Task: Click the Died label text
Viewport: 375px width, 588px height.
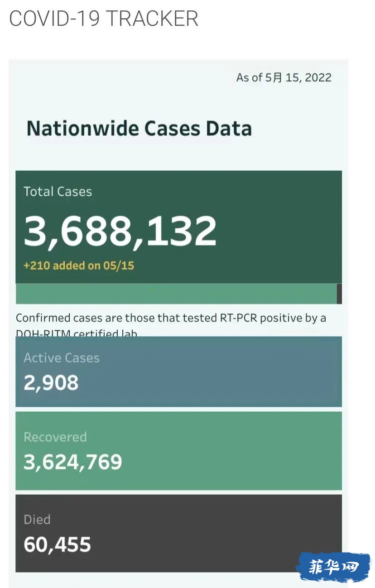Action: coord(37,520)
